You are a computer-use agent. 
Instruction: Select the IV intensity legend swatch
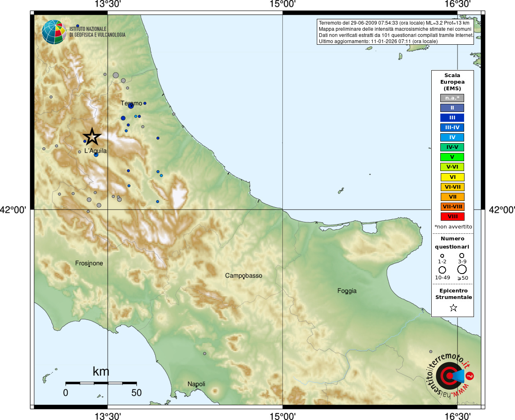(452, 137)
